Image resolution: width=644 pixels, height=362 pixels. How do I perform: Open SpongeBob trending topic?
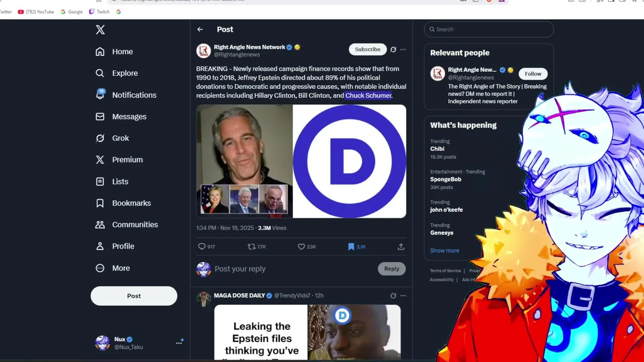446,179
